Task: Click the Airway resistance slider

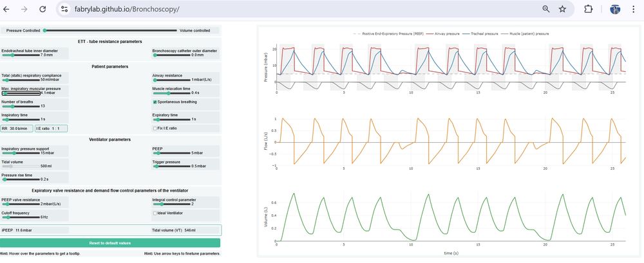Action: point(172,79)
